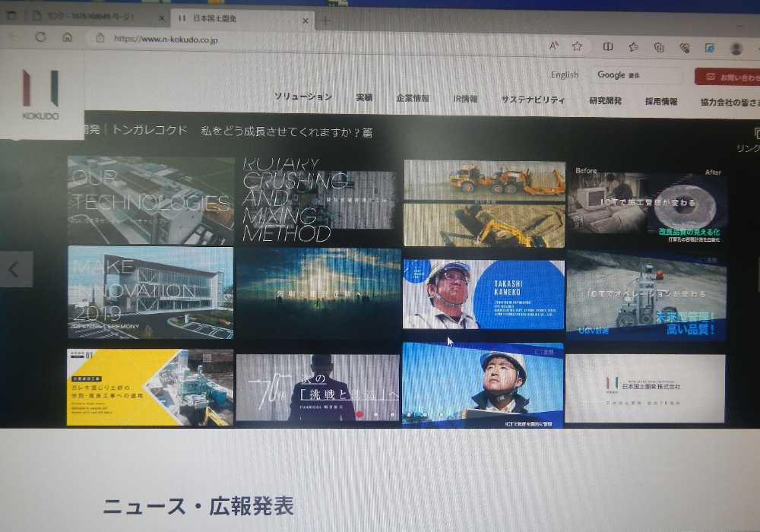Open the サステナビリティ menu item
Image resolution: width=760 pixels, height=532 pixels.
[x=533, y=100]
